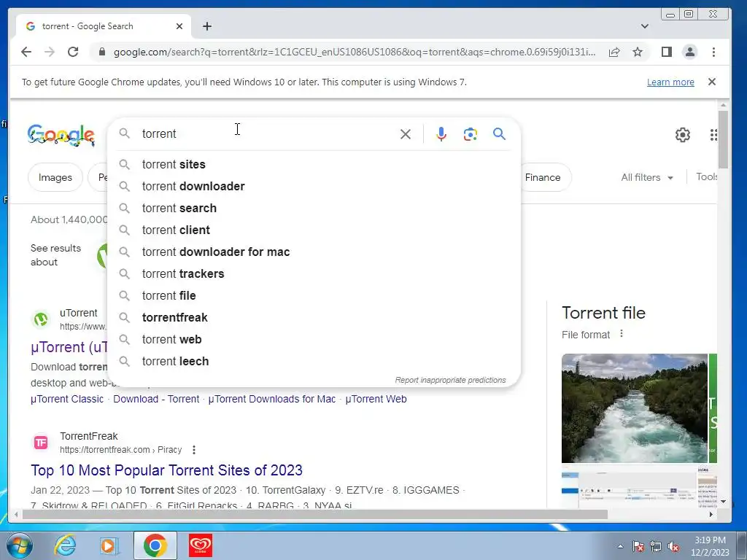Search by image with camera icon

click(471, 134)
